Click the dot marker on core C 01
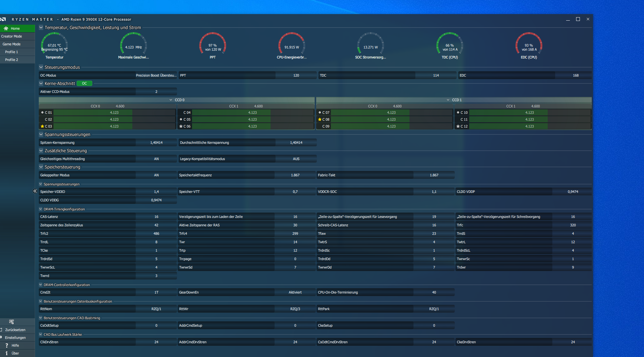This screenshot has width=644, height=357. coord(42,113)
